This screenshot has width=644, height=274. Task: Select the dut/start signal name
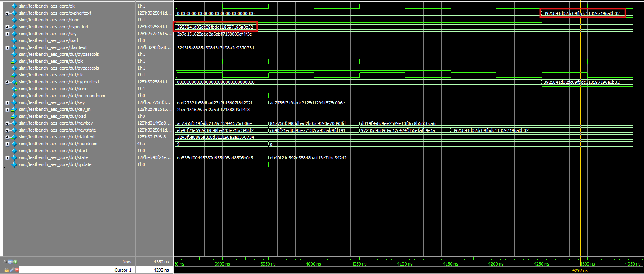coord(53,151)
